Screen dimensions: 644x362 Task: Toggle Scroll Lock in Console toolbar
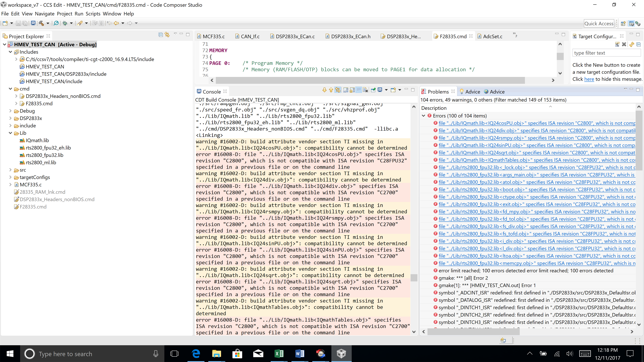coord(352,90)
